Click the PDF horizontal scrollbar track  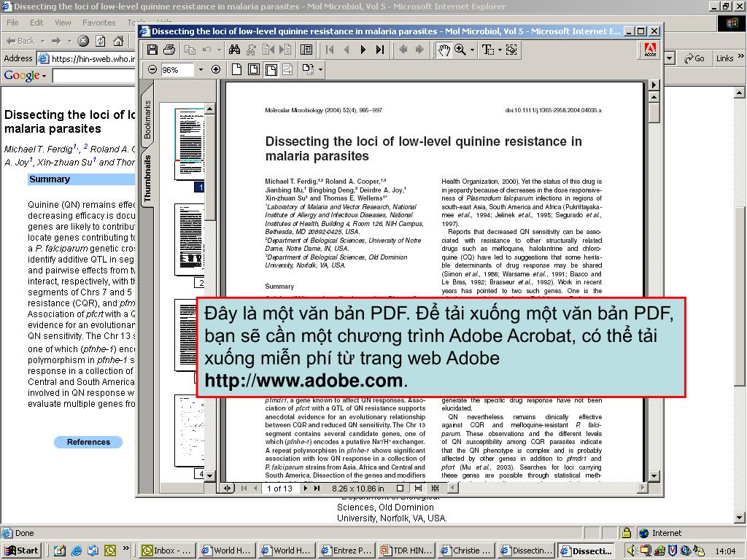pos(548,488)
